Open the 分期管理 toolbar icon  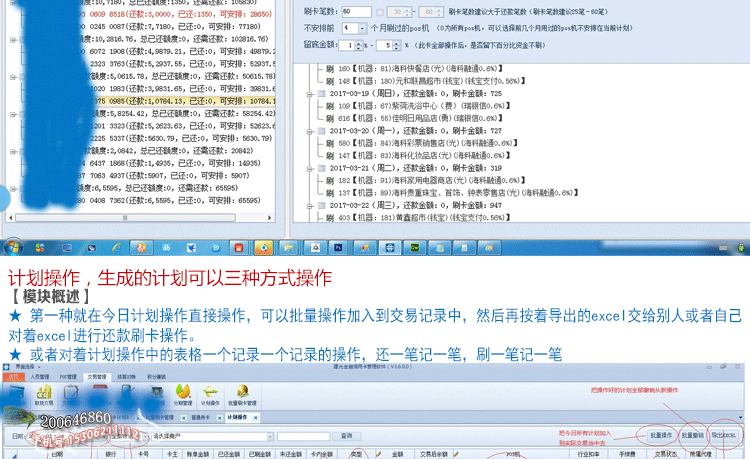click(183, 395)
